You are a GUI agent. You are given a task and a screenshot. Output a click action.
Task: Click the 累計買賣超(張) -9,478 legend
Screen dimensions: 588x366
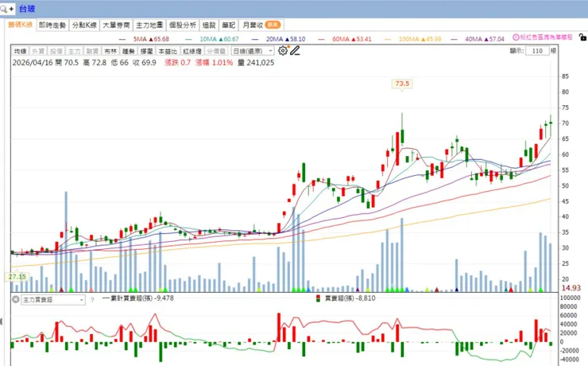tap(137, 298)
